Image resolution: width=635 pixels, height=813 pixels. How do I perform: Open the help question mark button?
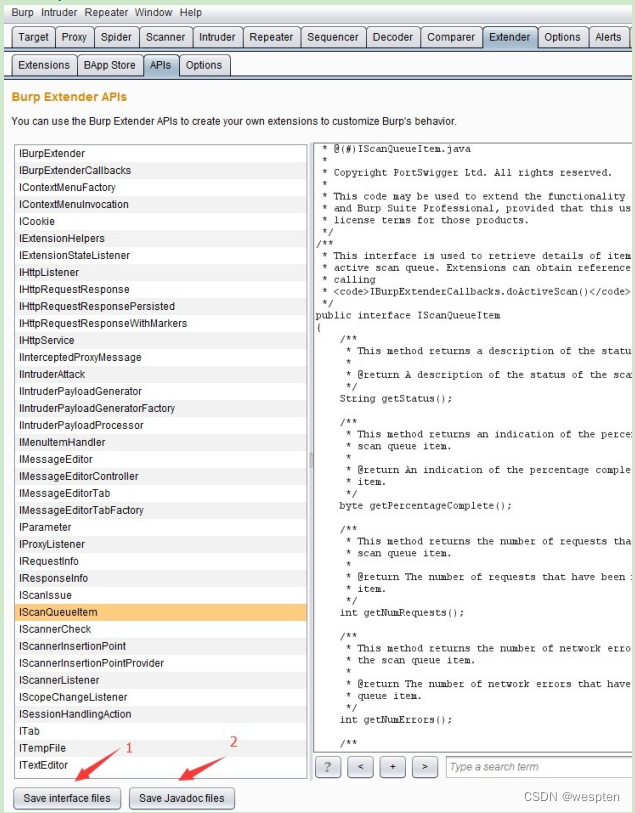[328, 767]
